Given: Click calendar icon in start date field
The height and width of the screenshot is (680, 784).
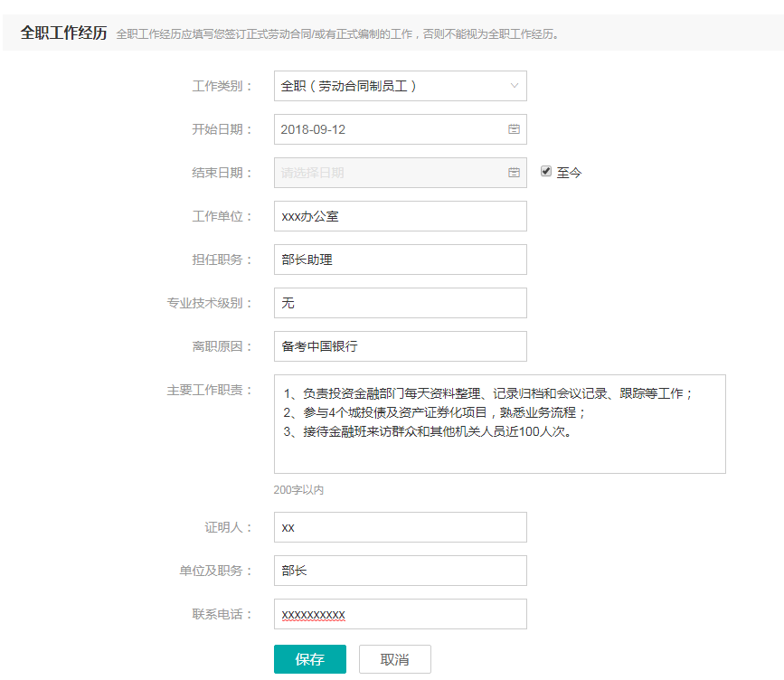Looking at the screenshot, I should coord(514,129).
